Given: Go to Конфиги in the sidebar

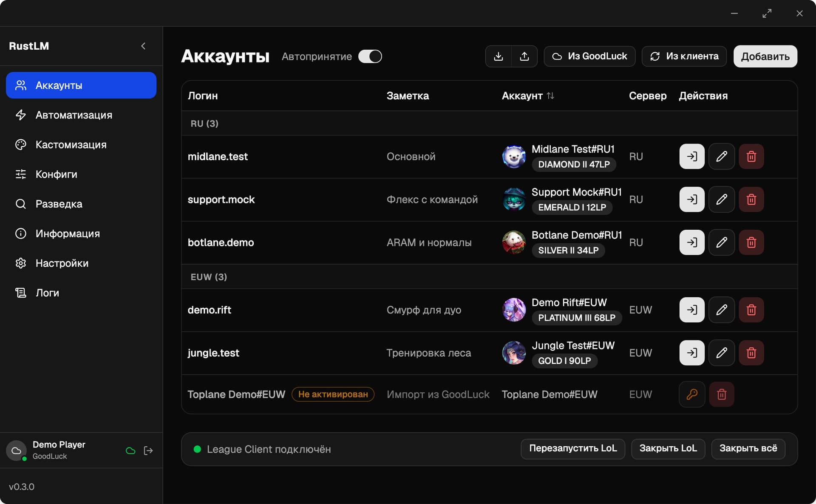Looking at the screenshot, I should click(x=81, y=175).
